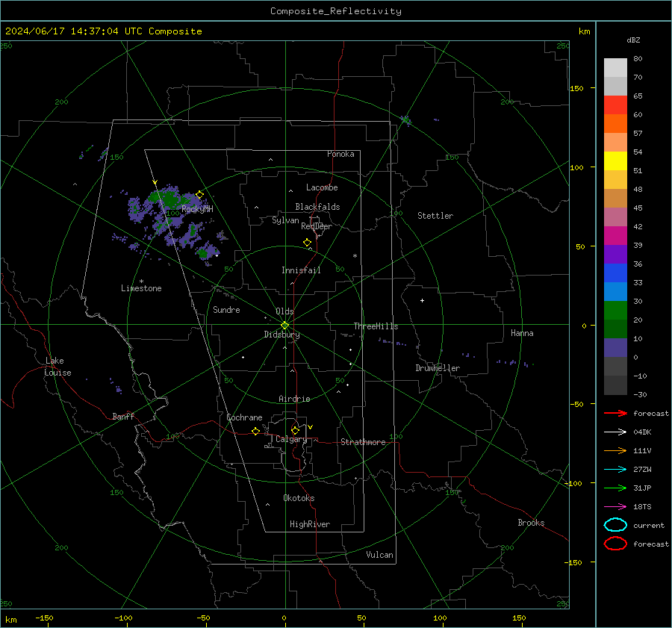Click the yellow radar-center diamond above Didsbury
672x628 pixels.
[284, 326]
